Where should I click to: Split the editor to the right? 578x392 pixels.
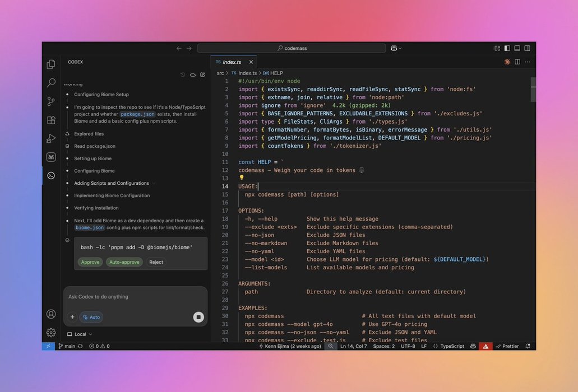517,62
